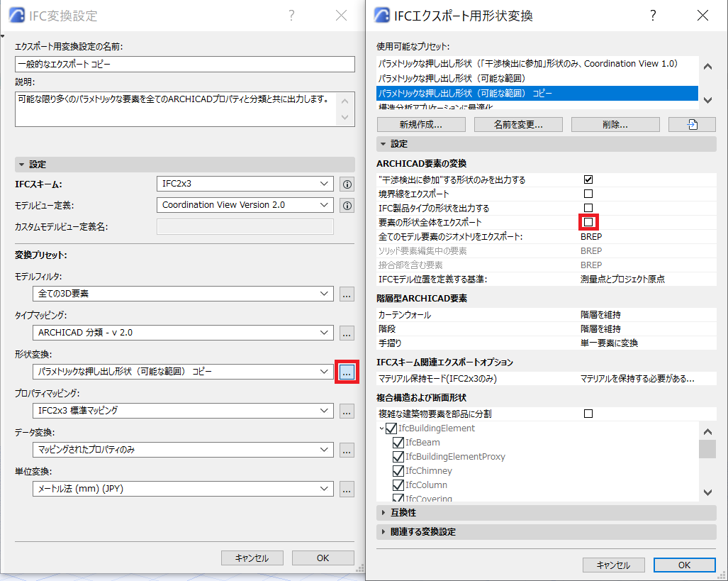
Task: Uncheck IfcColumn checkbox
Action: pos(398,485)
